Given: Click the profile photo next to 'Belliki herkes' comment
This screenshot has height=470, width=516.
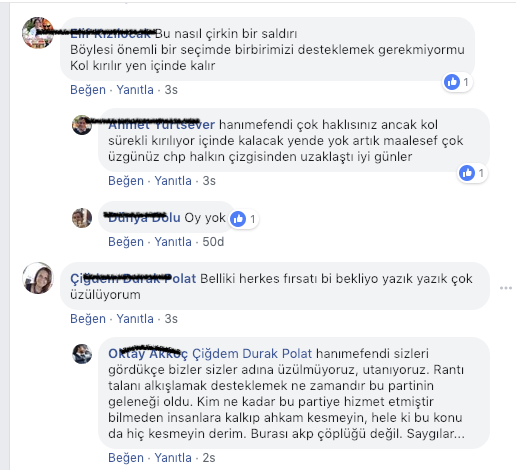Looking at the screenshot, I should 38,278.
